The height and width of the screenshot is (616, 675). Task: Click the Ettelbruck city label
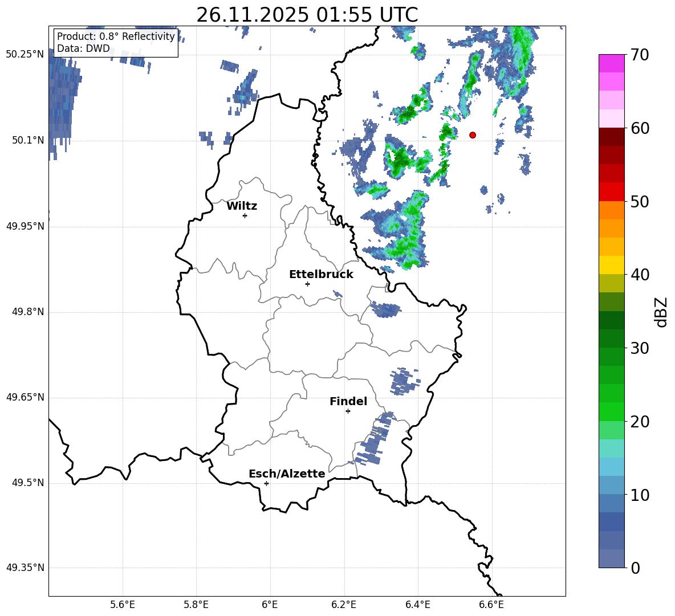click(321, 275)
